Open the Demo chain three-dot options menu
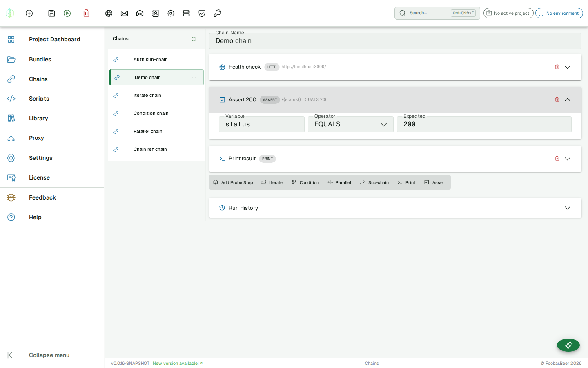588x368 pixels. [x=194, y=77]
